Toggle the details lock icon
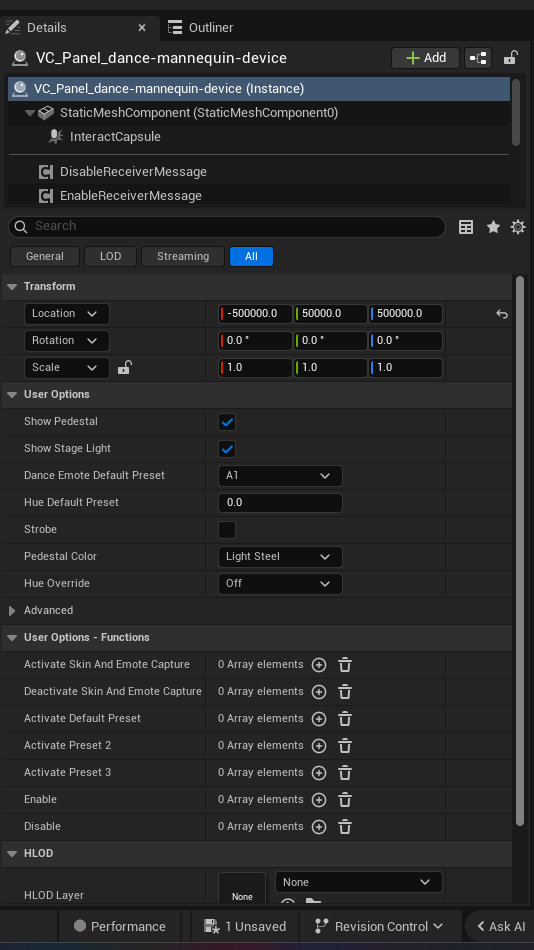The height and width of the screenshot is (950, 534). point(510,58)
